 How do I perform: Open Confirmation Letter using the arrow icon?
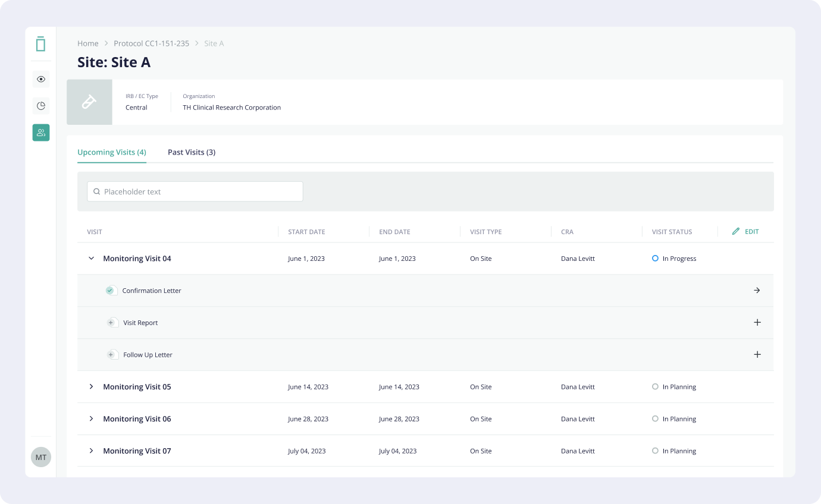pyautogui.click(x=757, y=291)
